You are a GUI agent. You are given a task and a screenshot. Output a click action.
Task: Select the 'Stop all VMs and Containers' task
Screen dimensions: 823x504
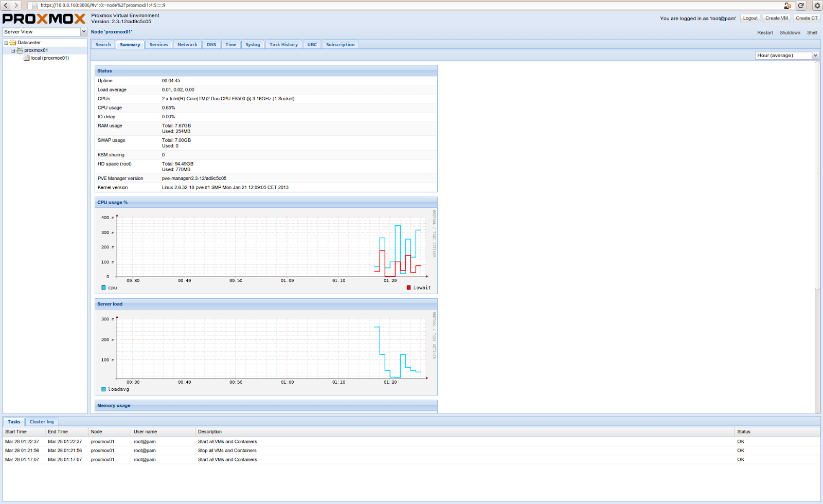coord(411,451)
